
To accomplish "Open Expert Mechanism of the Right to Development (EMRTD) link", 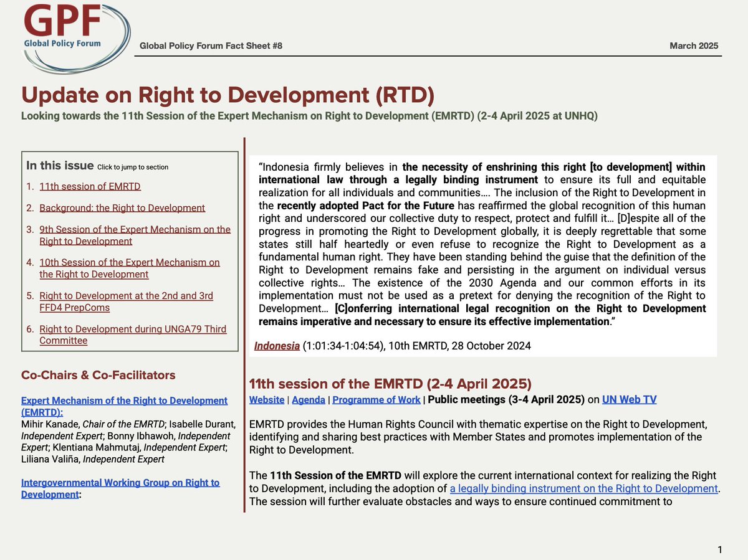I will click(124, 406).
